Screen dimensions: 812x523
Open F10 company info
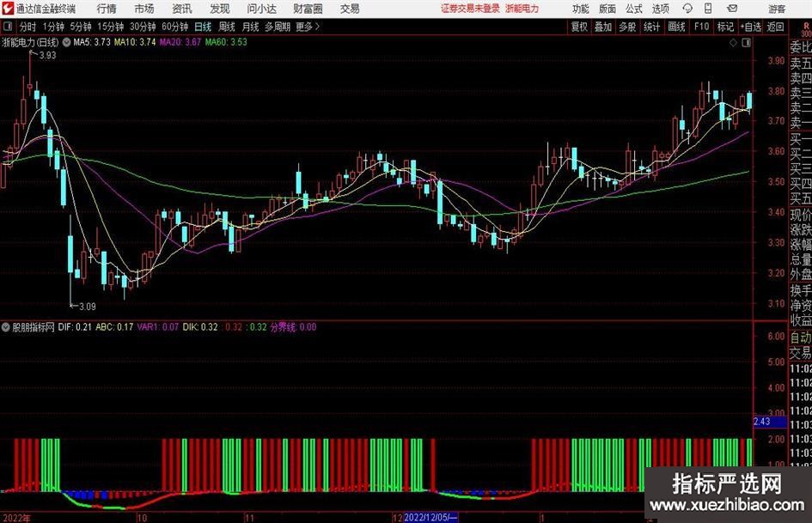(x=702, y=27)
